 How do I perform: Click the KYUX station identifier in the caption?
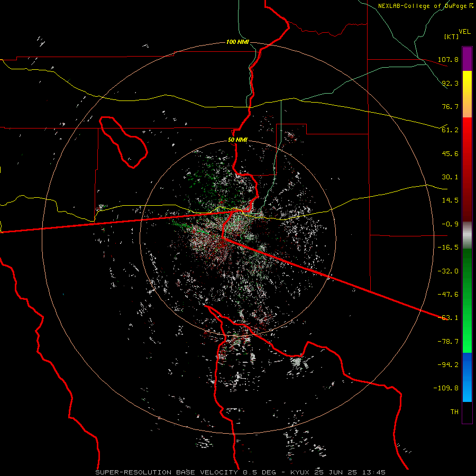pos(300,472)
